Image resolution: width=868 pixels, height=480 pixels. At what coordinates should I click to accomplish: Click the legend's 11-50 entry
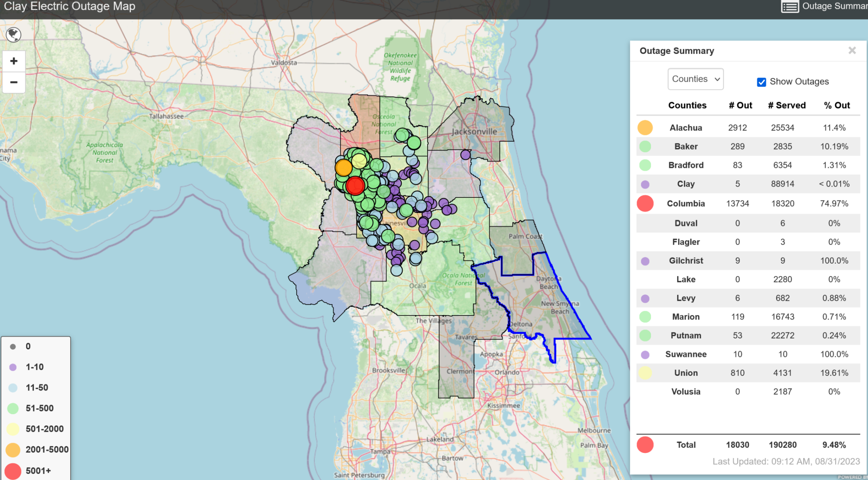[28, 388]
